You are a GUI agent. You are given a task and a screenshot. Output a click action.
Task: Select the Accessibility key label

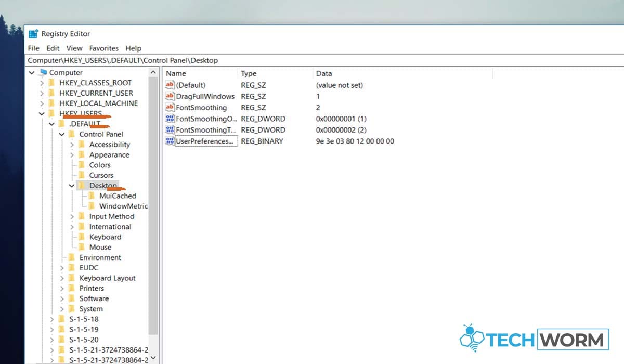(x=110, y=145)
